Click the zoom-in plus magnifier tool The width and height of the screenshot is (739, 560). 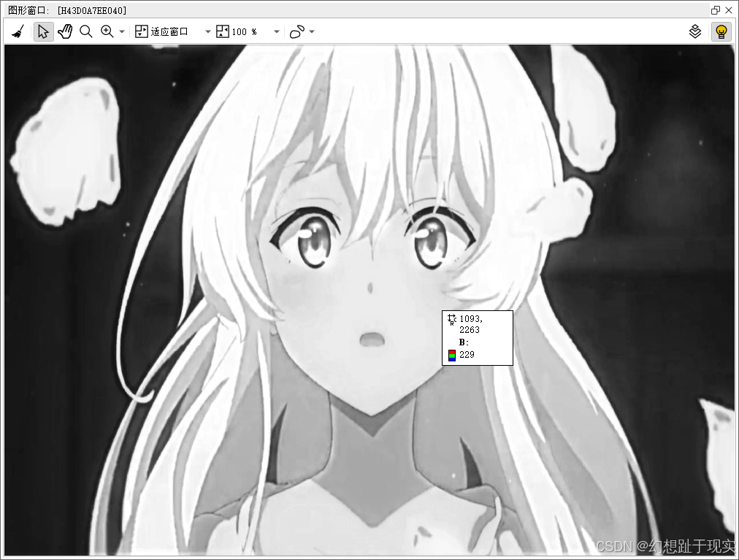[x=107, y=31]
